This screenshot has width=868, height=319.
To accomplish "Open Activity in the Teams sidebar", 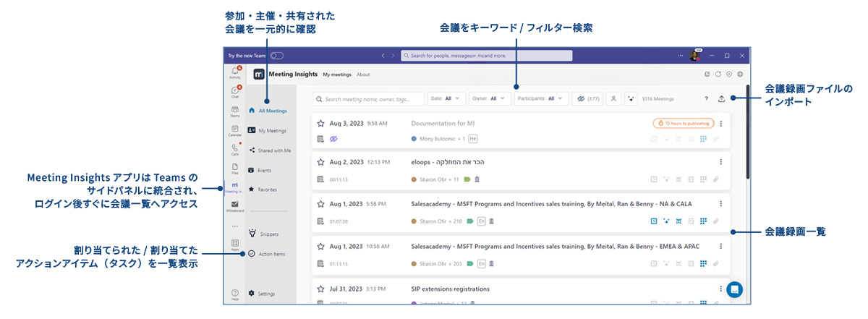I will 235,72.
